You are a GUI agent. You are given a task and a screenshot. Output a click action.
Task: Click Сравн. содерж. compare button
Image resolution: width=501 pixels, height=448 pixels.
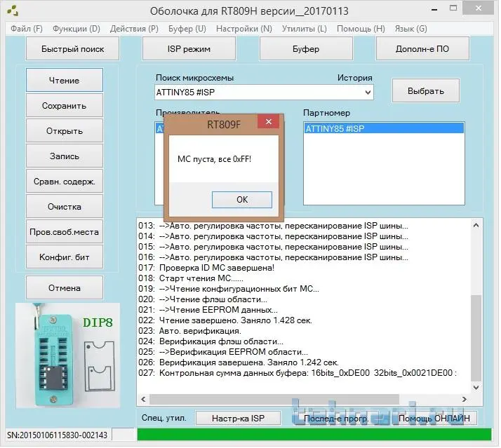(x=65, y=181)
